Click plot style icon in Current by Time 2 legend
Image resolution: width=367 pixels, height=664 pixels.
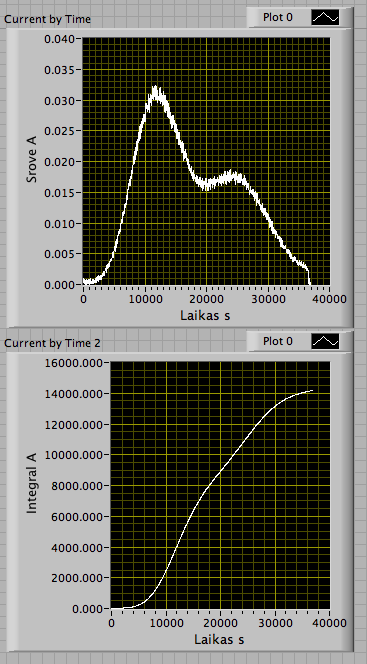pyautogui.click(x=325, y=341)
